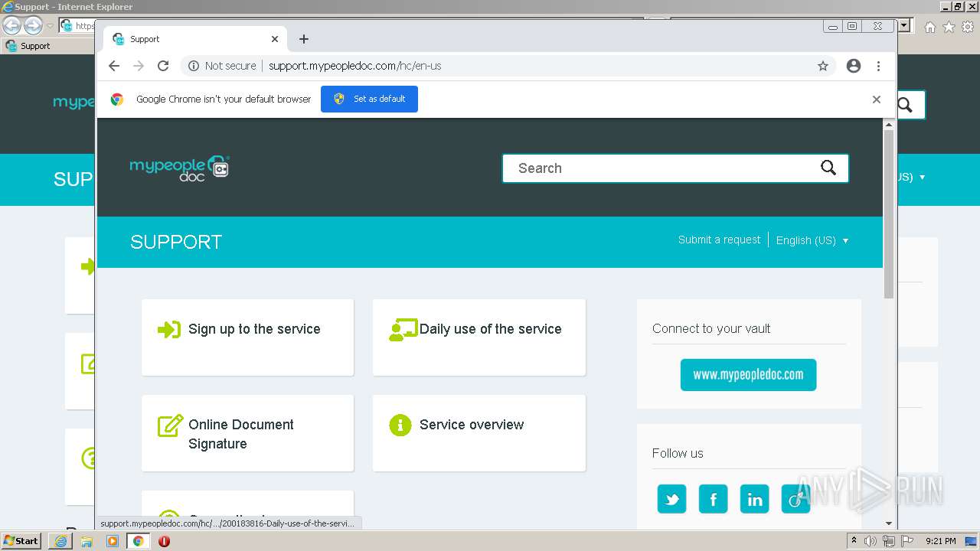
Task: Click Internet Explorer forward button
Action: tap(33, 25)
